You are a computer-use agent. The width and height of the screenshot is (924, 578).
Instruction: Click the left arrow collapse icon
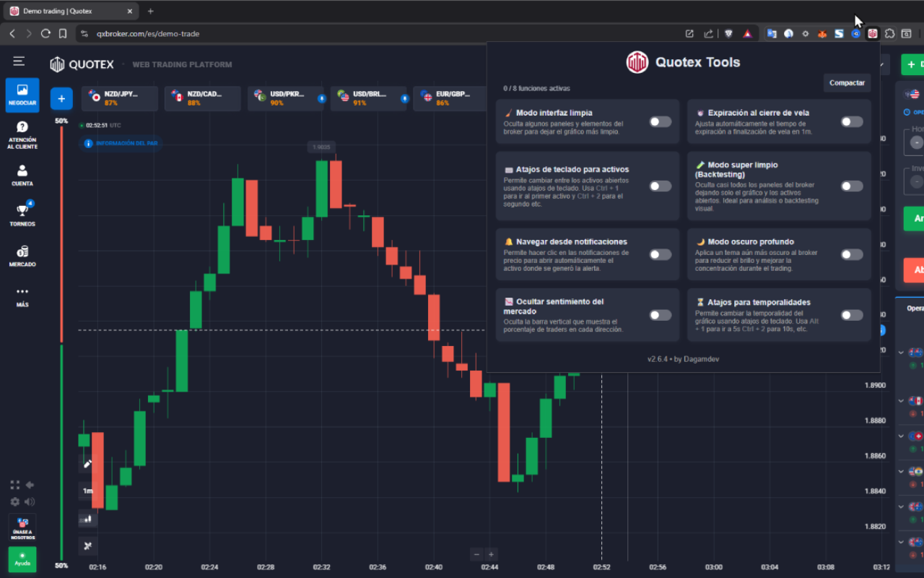coord(30,485)
